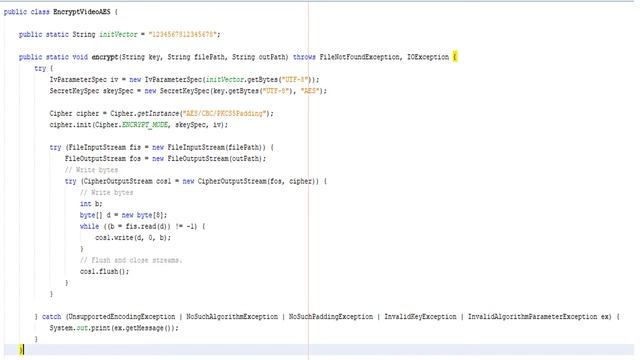
Task: Select UnsupportedEncodingException in the catch clause
Action: 121,317
